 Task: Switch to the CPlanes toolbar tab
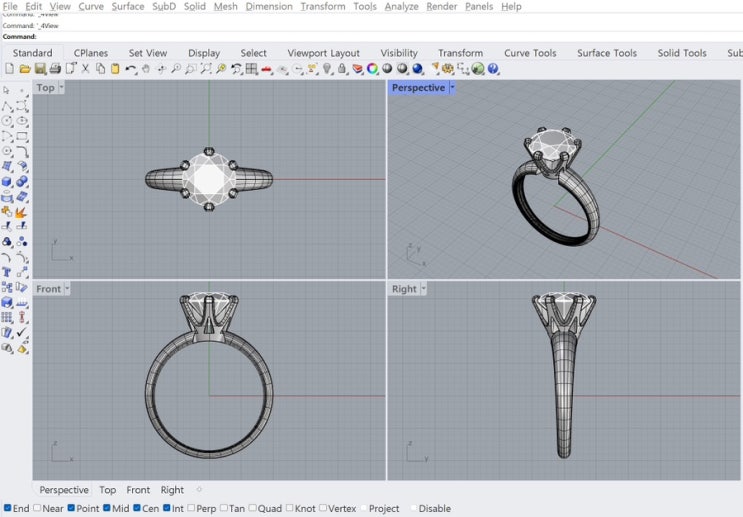click(x=91, y=53)
